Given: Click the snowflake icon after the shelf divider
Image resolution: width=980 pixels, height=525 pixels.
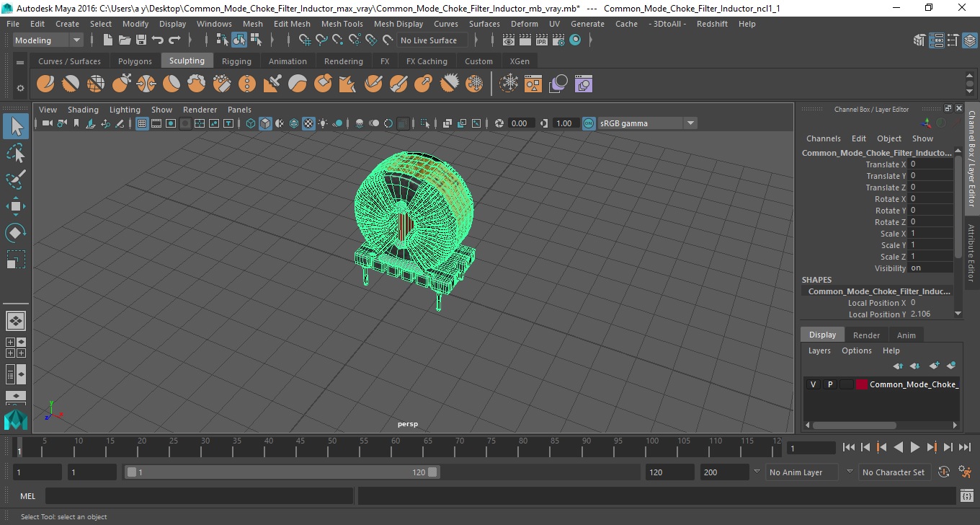Looking at the screenshot, I should click(x=509, y=84).
